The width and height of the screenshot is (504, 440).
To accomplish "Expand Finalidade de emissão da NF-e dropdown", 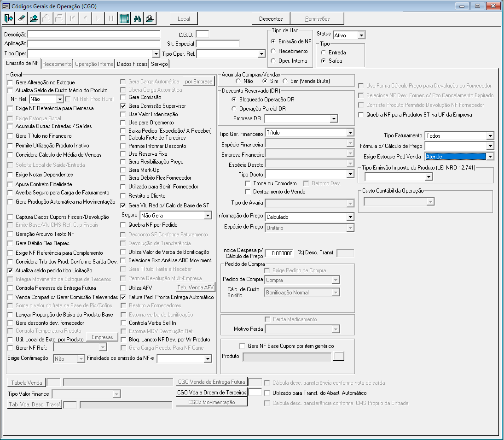I will [208, 358].
